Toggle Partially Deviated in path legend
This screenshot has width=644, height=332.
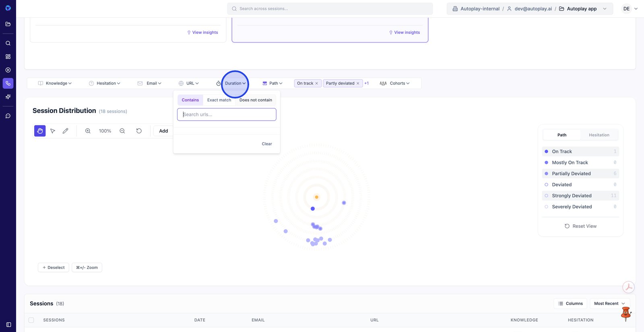[x=571, y=174]
